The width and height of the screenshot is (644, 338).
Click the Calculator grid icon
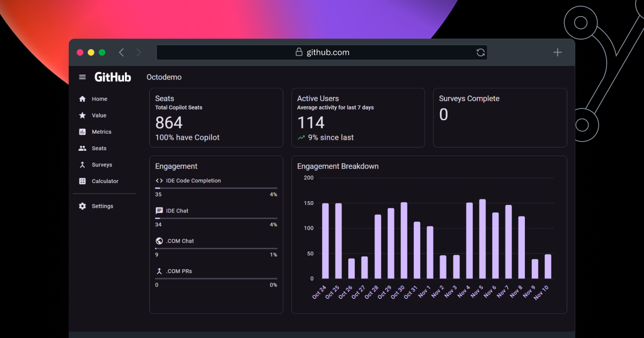coord(82,181)
